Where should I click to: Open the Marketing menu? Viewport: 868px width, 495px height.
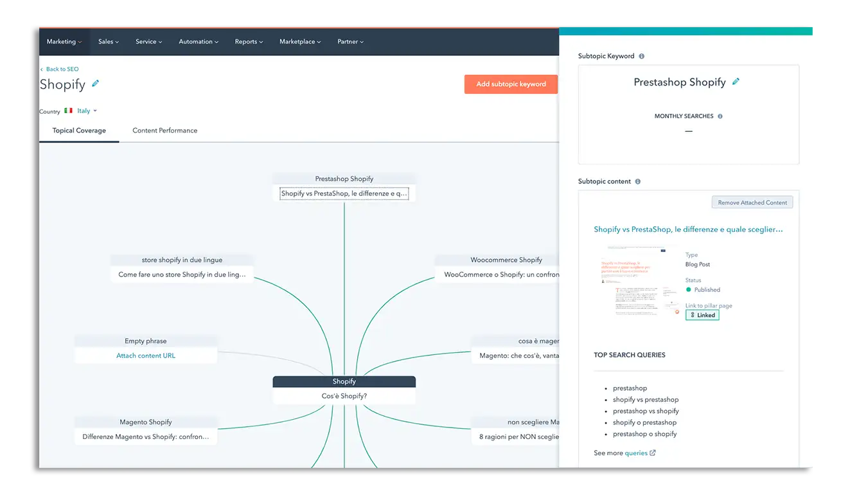(64, 42)
